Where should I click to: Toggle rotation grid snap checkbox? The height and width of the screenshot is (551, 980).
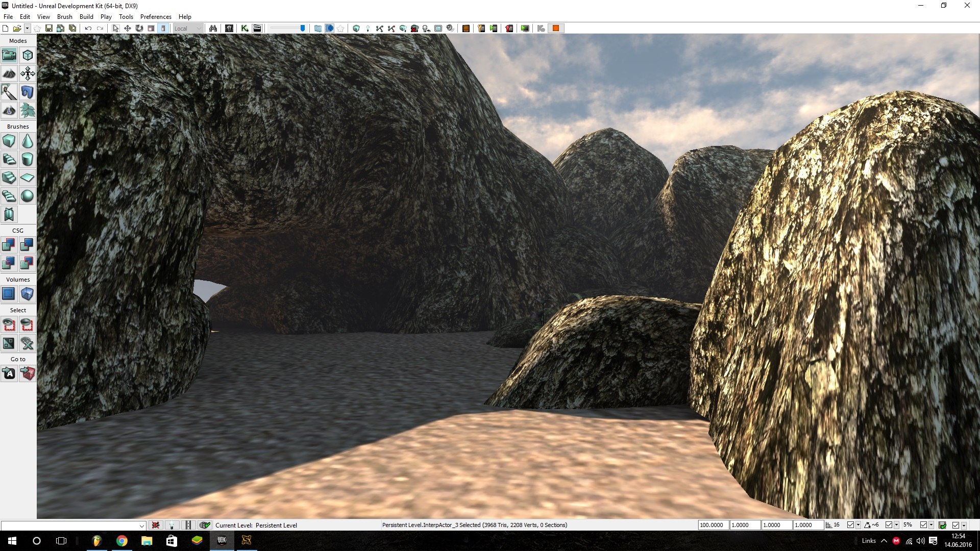point(889,525)
